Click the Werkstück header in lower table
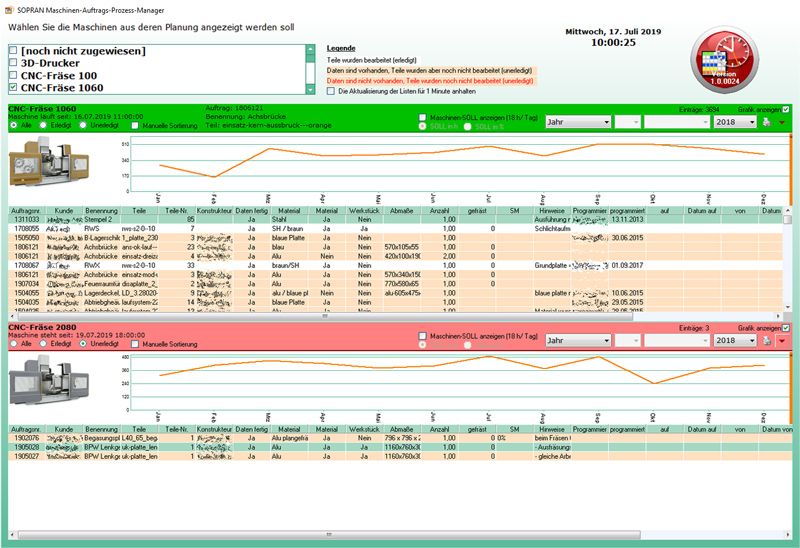This screenshot has height=548, width=800. click(364, 429)
